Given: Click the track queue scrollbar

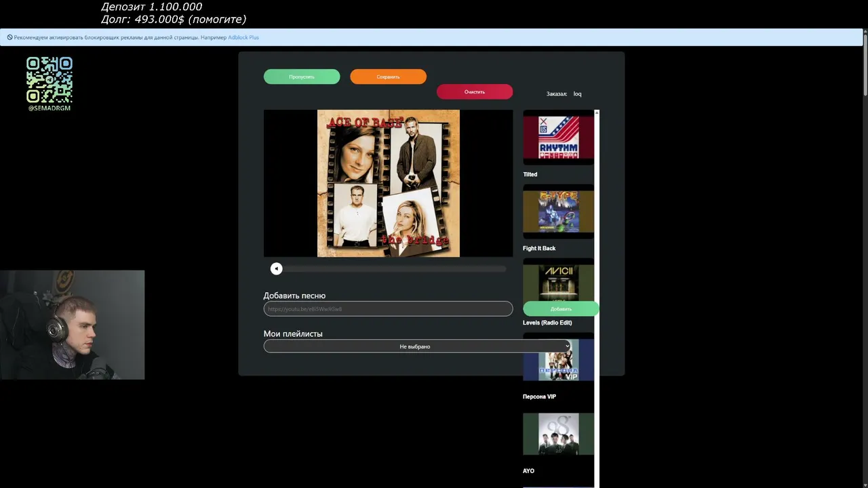Looking at the screenshot, I should (597, 298).
